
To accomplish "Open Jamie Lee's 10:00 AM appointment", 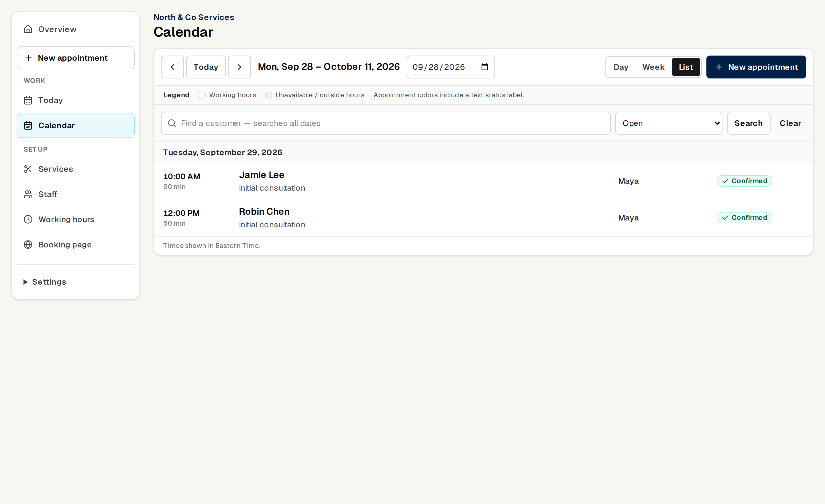I will [x=483, y=181].
